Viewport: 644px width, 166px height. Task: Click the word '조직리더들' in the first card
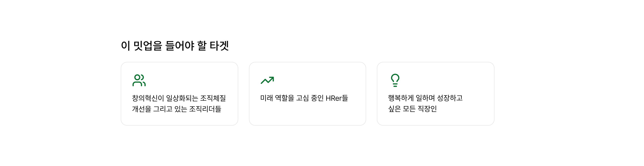205,109
